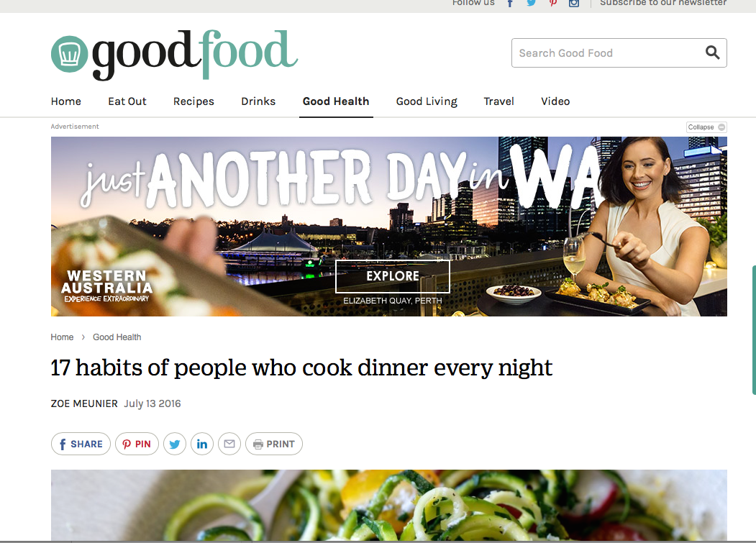This screenshot has height=543, width=756.
Task: Share article via Twitter bird button
Action: click(x=175, y=444)
